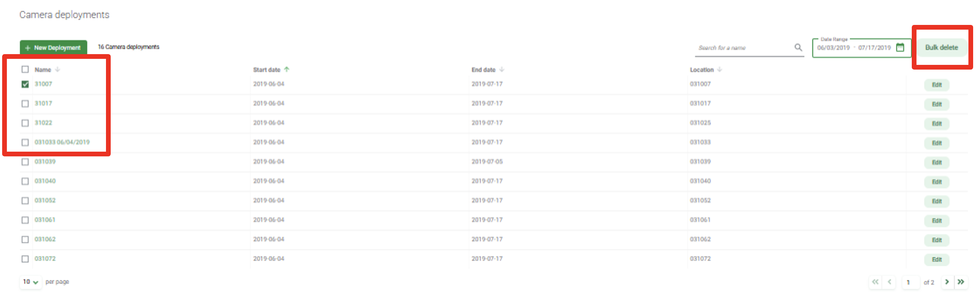The image size is (980, 299).
Task: Open the date range calendar icon
Action: point(900,47)
